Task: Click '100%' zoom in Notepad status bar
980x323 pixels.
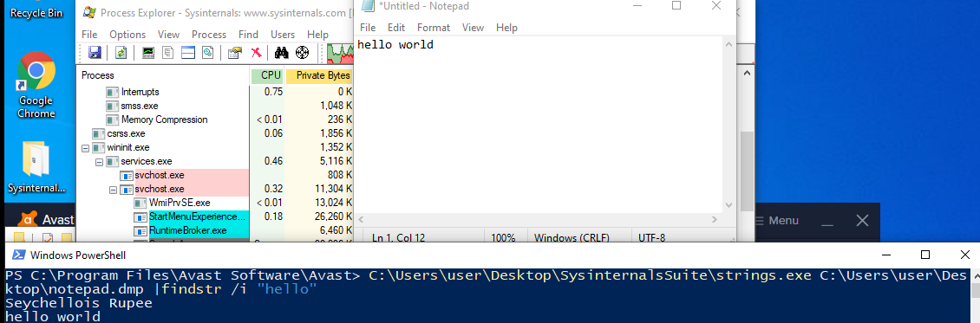Action: pos(503,237)
